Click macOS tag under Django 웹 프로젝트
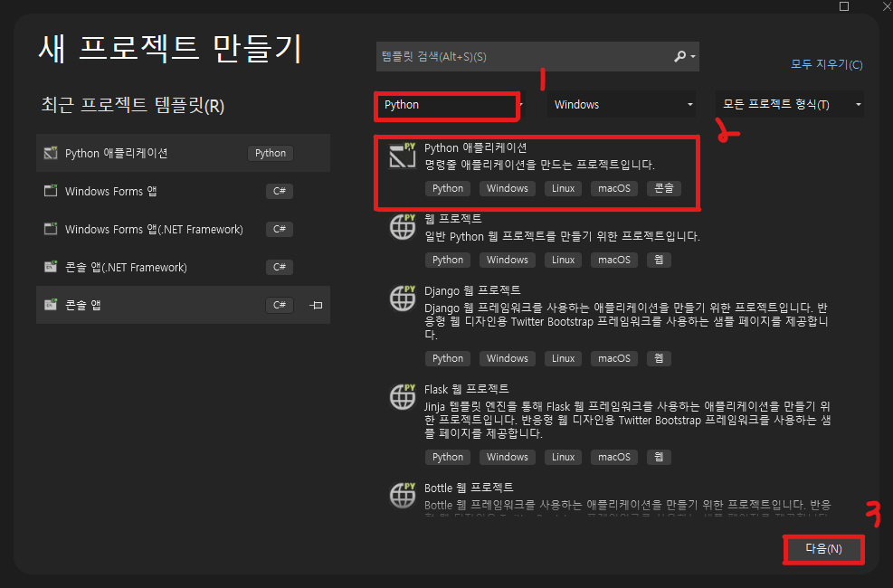Image resolution: width=893 pixels, height=588 pixels. point(614,358)
